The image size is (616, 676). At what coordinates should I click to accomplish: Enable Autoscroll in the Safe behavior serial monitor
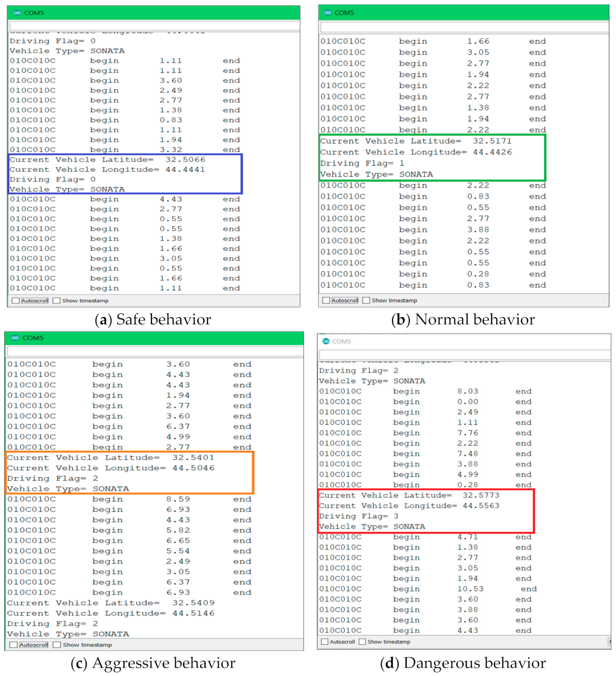pos(16,301)
